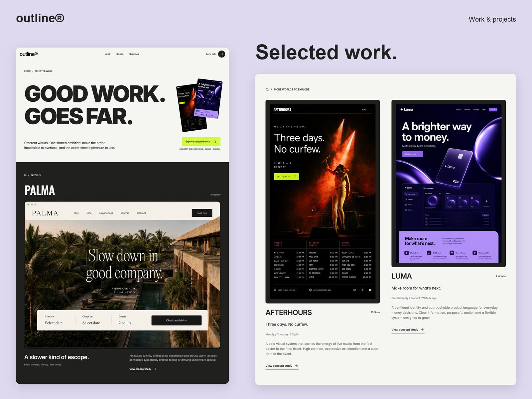The height and width of the screenshot is (399, 532).
Task: Click the Explore Luma button
Action: click(412, 154)
